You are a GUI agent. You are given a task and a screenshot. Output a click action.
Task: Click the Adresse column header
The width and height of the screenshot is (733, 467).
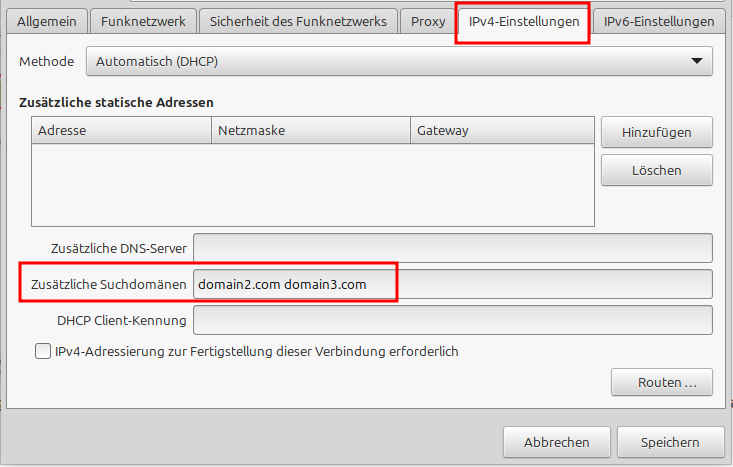tap(121, 131)
